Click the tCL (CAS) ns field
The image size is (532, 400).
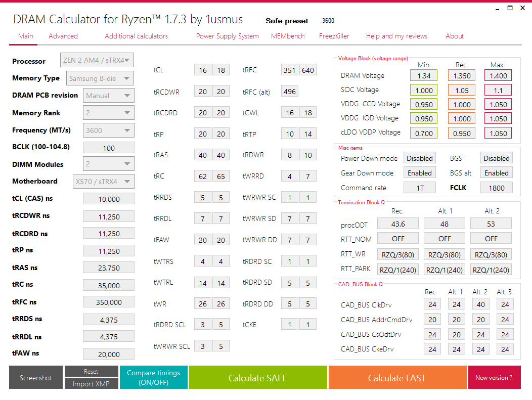(x=109, y=199)
